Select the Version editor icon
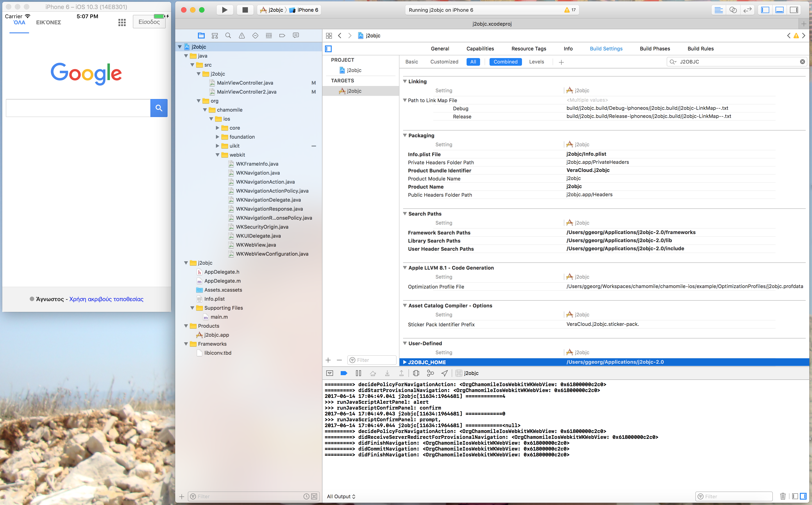The height and width of the screenshot is (505, 812). pyautogui.click(x=747, y=10)
